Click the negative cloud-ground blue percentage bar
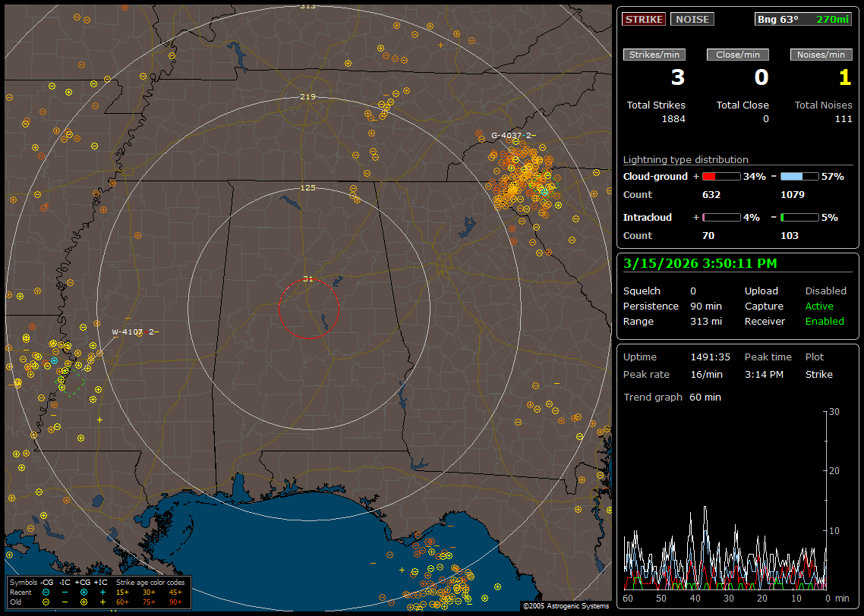The image size is (864, 616). pyautogui.click(x=799, y=176)
